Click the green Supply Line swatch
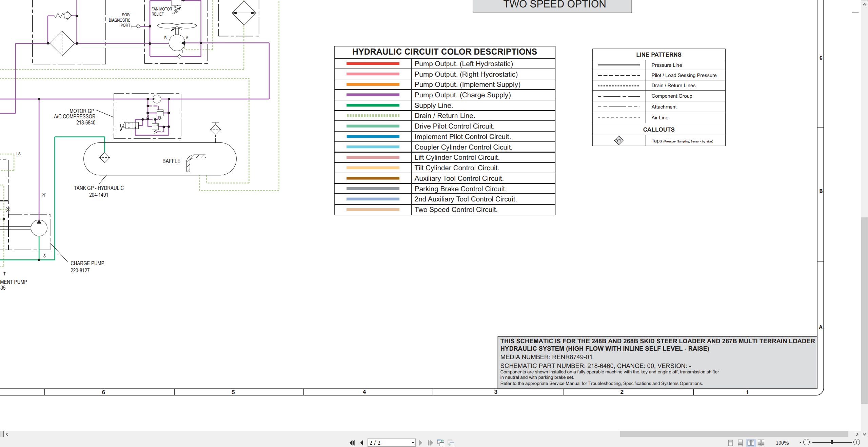 (x=373, y=105)
